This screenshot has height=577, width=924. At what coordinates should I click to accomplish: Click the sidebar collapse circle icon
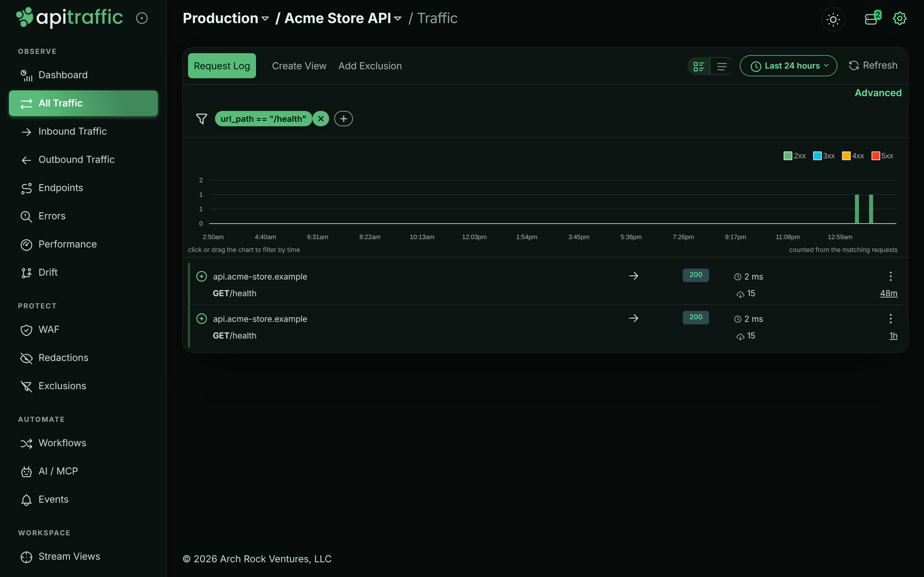click(x=142, y=18)
